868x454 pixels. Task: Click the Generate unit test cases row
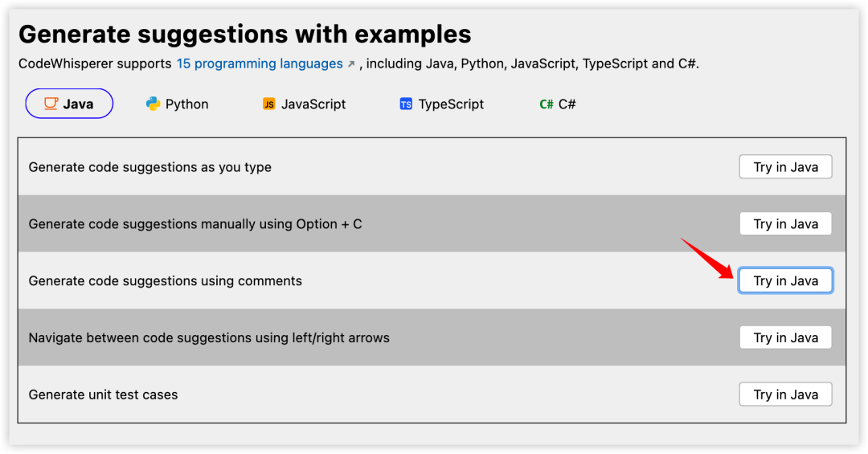(432, 395)
